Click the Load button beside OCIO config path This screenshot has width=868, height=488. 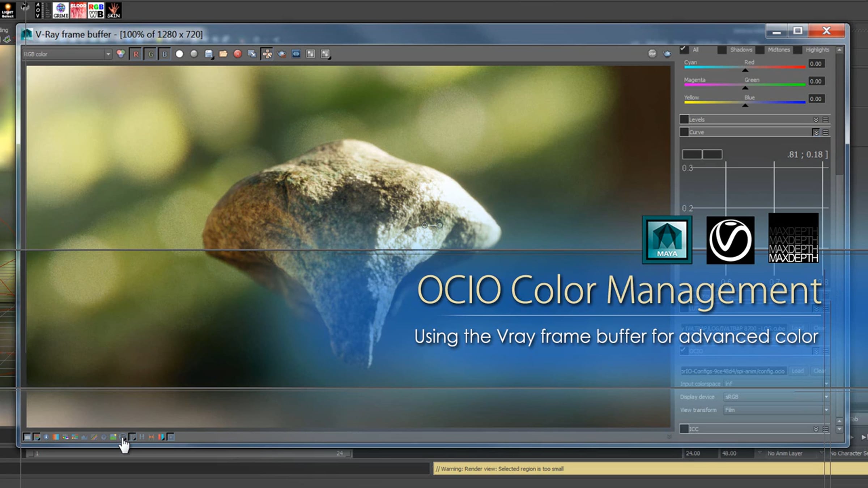pos(798,371)
